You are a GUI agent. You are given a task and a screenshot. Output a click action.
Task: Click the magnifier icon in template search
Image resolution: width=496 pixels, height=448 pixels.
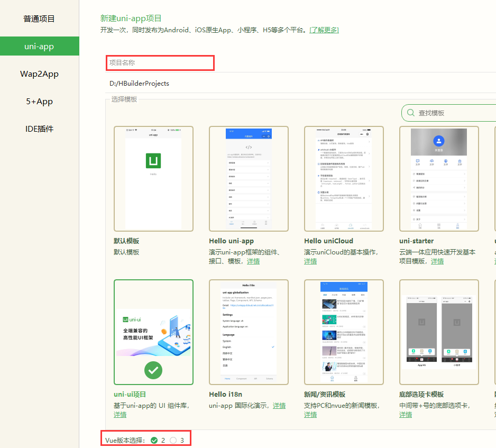(410, 113)
